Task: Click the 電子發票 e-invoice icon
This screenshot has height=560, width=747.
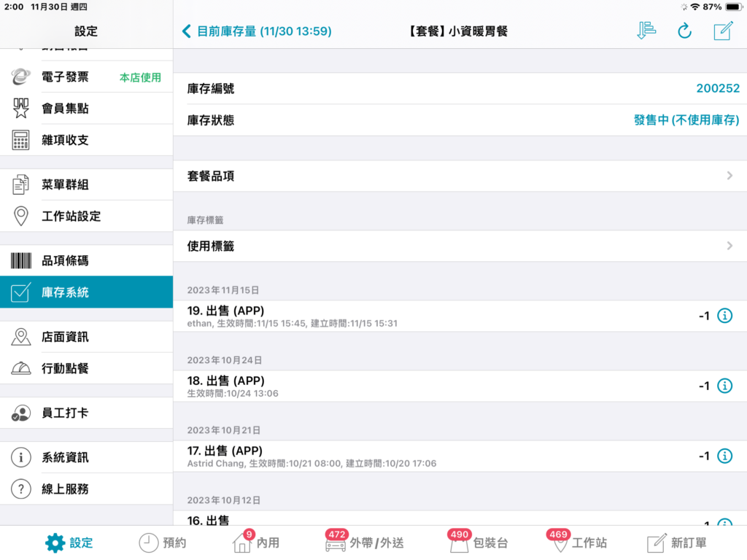Action: 21,77
